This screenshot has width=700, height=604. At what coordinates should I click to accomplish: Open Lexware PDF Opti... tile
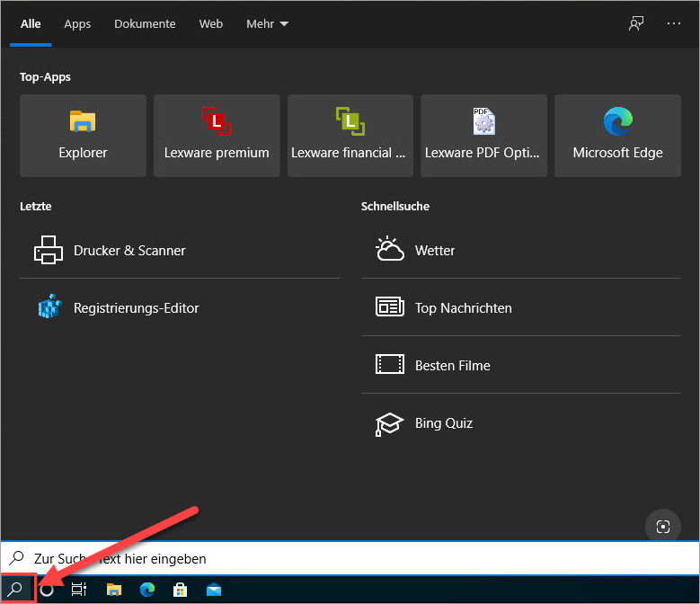[483, 136]
